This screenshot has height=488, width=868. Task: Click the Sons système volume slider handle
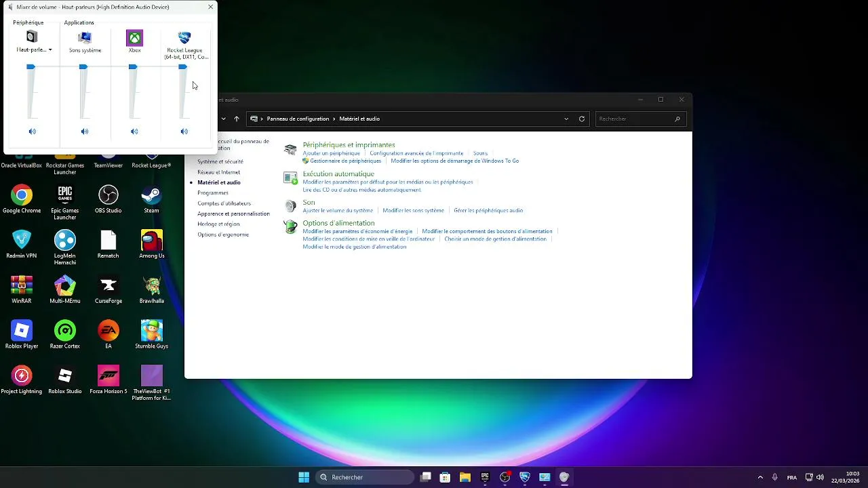tap(83, 66)
